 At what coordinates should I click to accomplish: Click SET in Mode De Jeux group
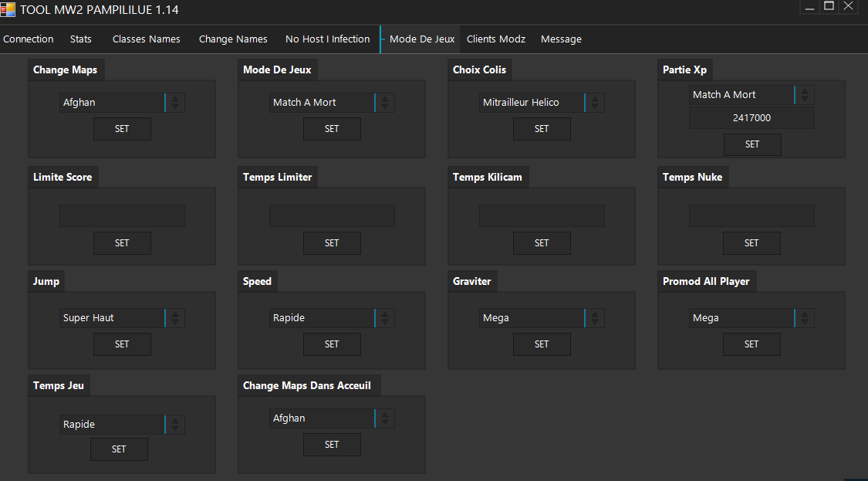(x=332, y=129)
